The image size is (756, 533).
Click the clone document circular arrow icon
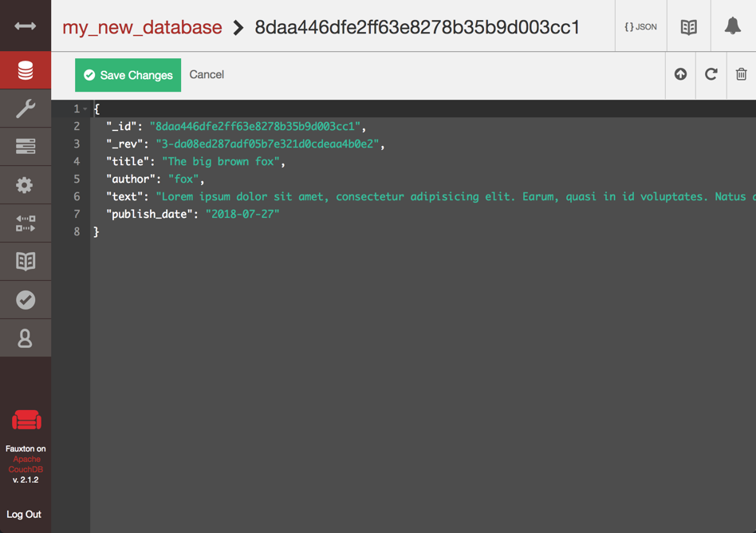(x=711, y=74)
